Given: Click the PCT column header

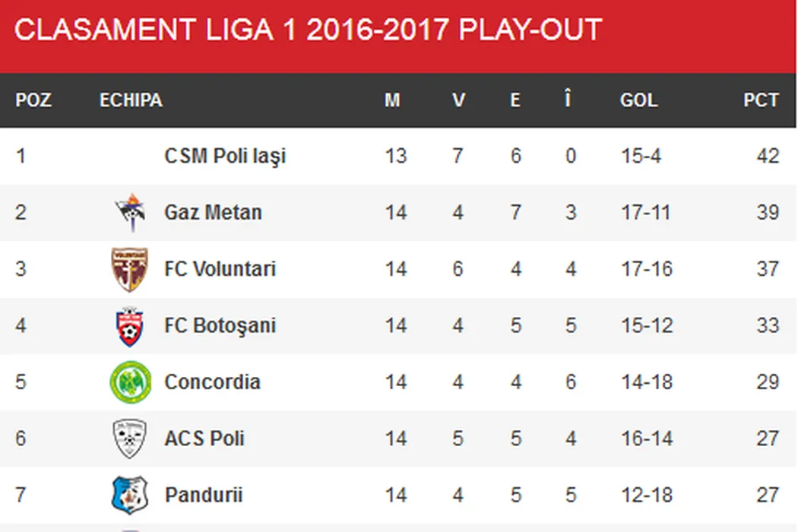Looking at the screenshot, I should coord(761,100).
